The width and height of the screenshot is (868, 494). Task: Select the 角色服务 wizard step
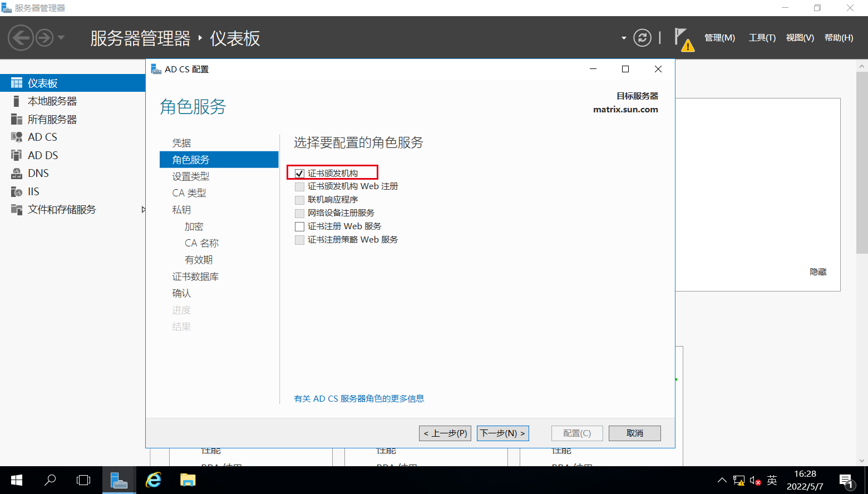[219, 160]
